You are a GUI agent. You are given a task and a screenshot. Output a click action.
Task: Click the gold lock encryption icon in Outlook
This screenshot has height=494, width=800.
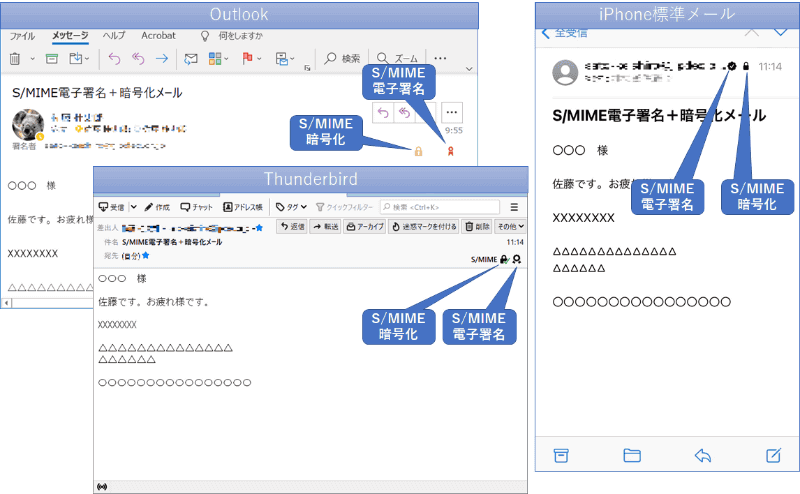418,151
